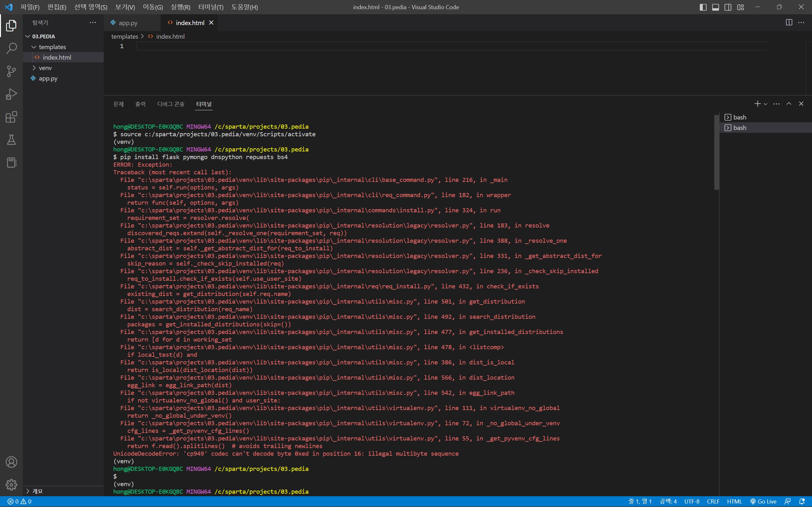The width and height of the screenshot is (812, 507).
Task: Open the Accounts icon menu
Action: point(11,462)
